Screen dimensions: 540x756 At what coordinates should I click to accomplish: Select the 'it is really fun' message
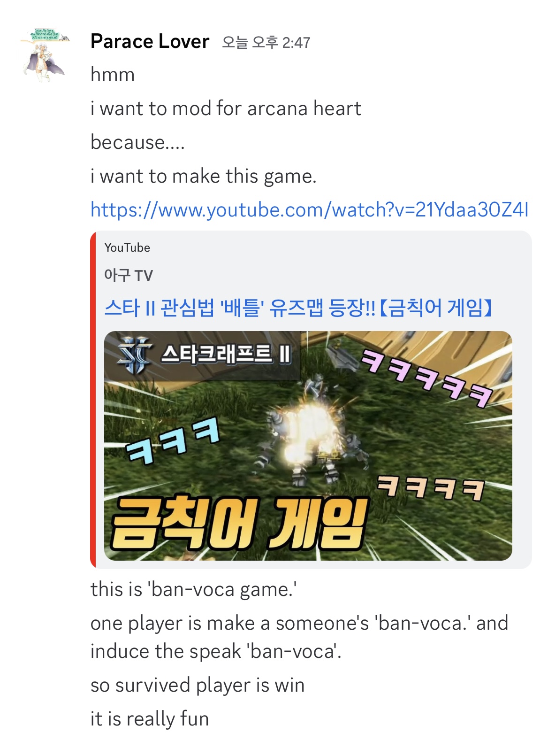(x=150, y=719)
